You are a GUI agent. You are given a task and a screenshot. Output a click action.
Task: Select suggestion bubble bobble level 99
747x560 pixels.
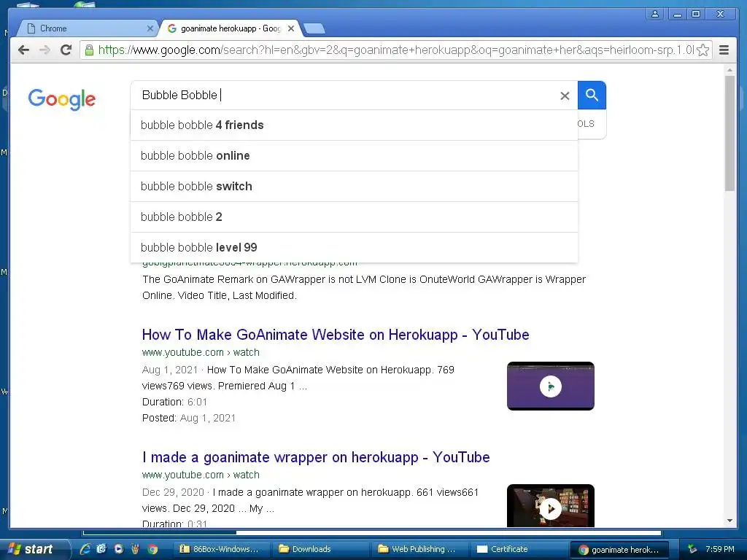pos(354,247)
